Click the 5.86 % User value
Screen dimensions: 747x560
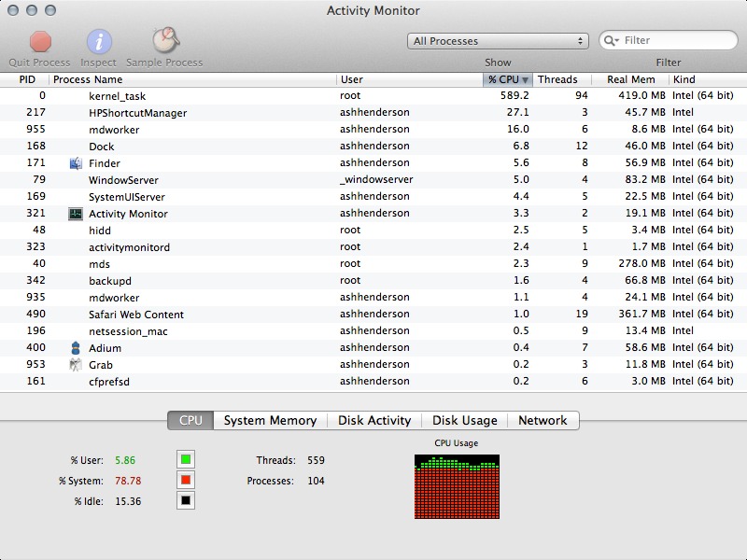(x=125, y=460)
